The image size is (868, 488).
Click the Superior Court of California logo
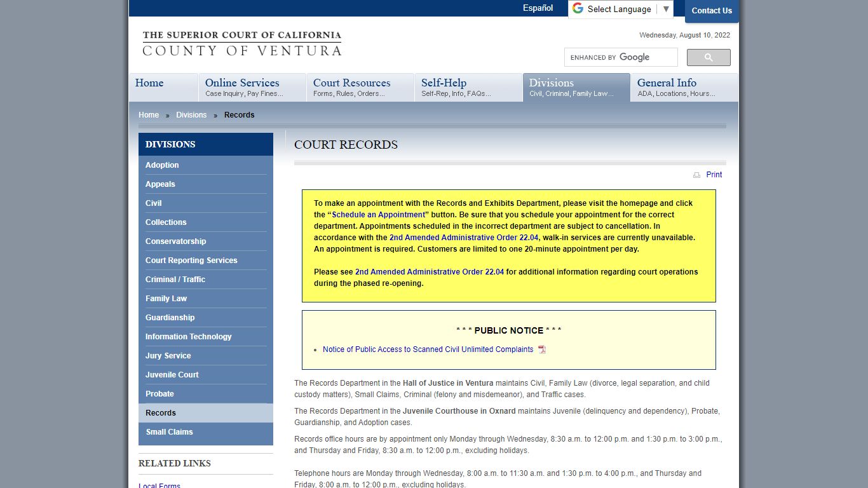click(x=242, y=43)
